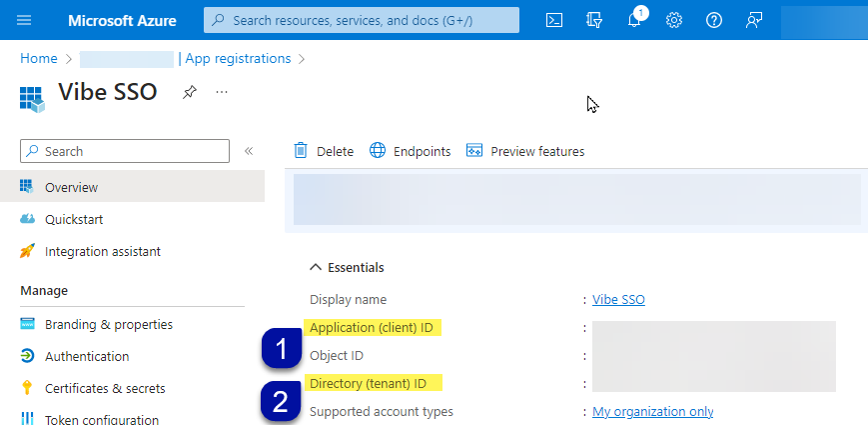868x425 pixels.
Task: Click the Vibe SSO page title
Action: (x=108, y=92)
